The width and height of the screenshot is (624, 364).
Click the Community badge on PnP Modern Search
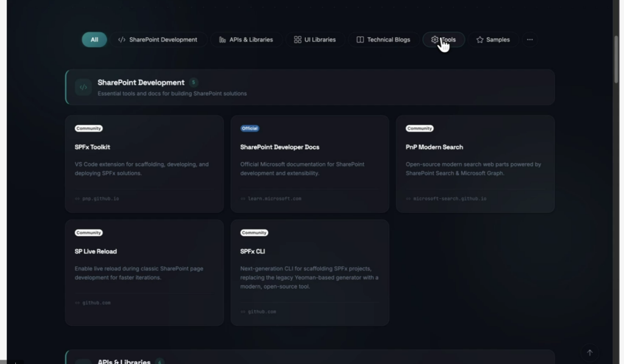click(x=419, y=128)
